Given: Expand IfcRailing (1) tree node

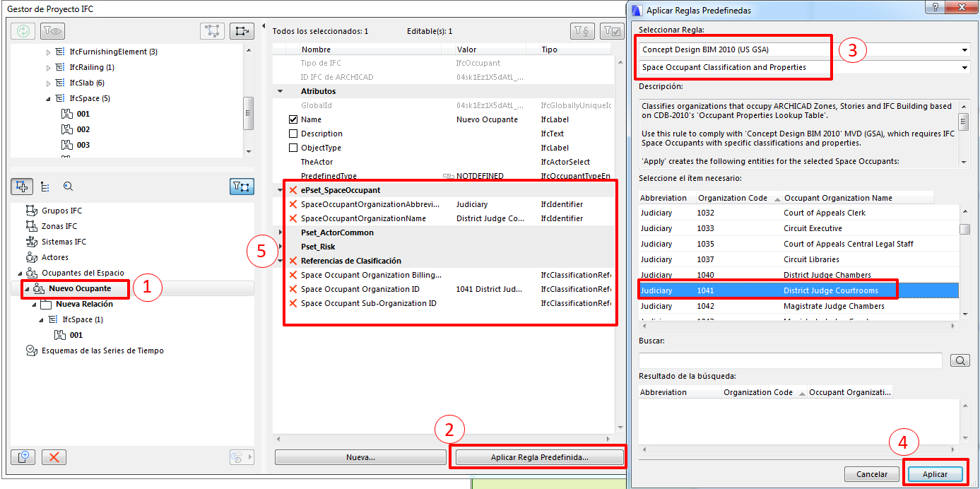Looking at the screenshot, I should click(x=48, y=68).
